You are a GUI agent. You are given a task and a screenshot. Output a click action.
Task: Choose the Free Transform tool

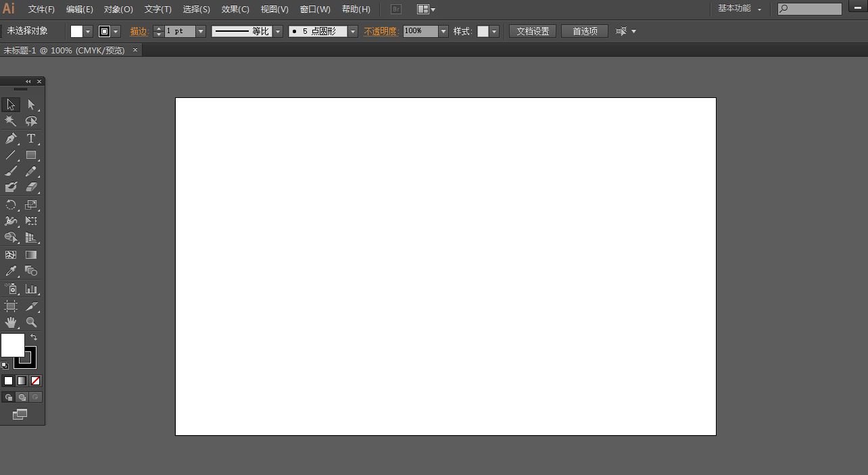tap(31, 221)
